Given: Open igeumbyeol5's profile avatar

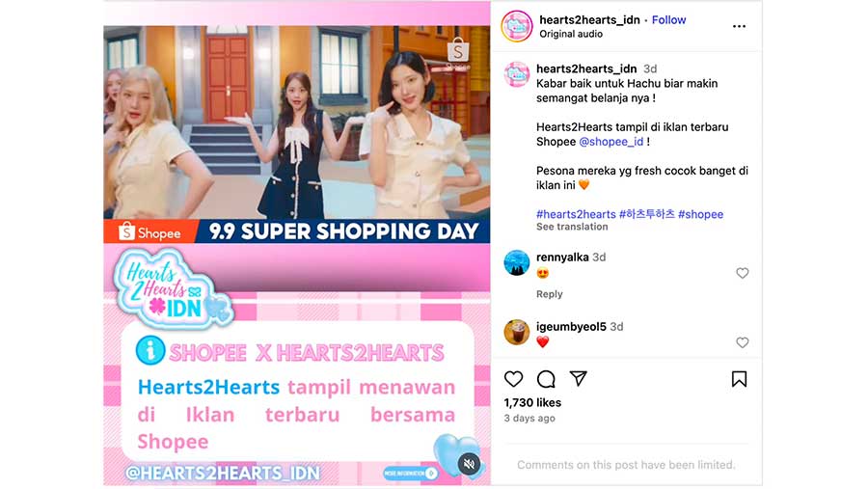Looking at the screenshot, I should [x=517, y=333].
